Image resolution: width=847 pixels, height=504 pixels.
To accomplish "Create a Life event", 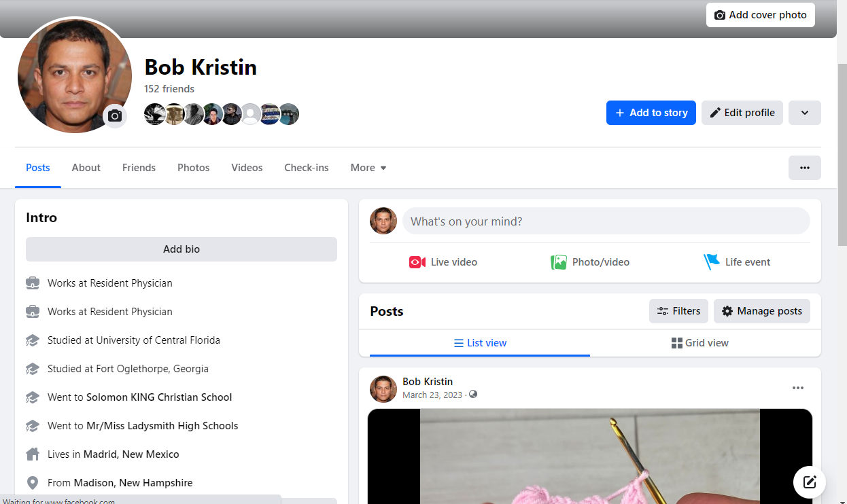I will pyautogui.click(x=737, y=262).
